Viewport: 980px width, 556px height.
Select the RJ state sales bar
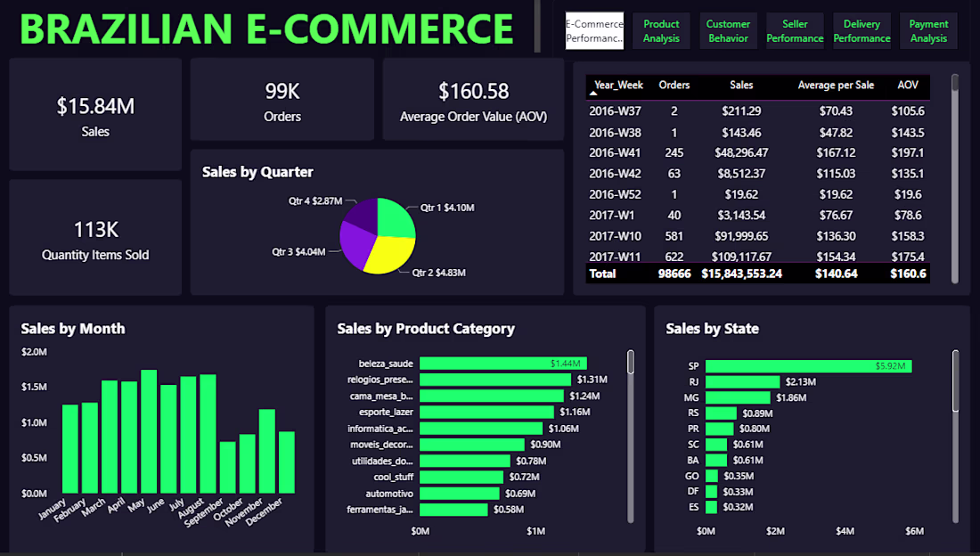coord(742,381)
